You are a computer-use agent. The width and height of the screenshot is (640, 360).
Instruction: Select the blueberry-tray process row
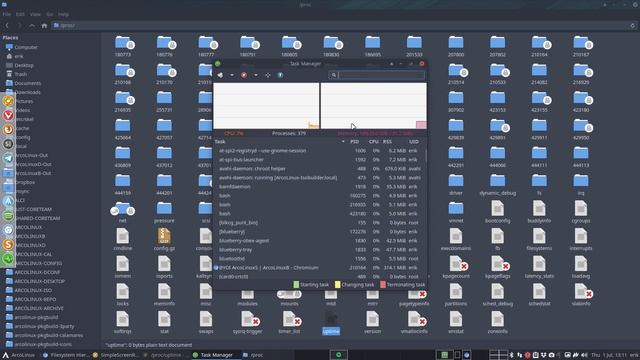[319, 249]
